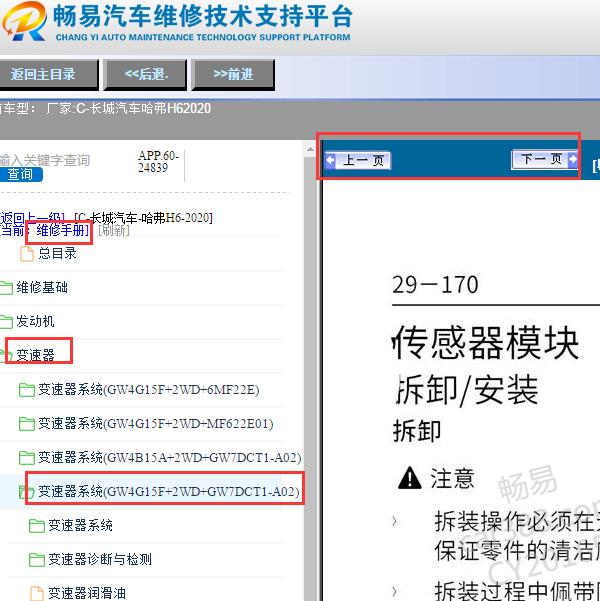Open 变速器润滑油 document
The image size is (600, 601).
[87, 593]
